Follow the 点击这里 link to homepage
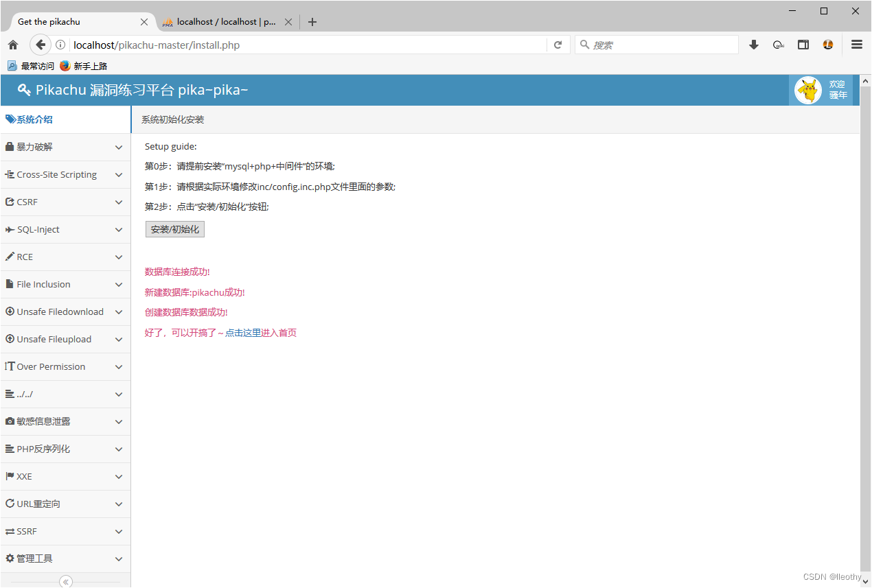Screen dimensions: 872x588 [243, 333]
